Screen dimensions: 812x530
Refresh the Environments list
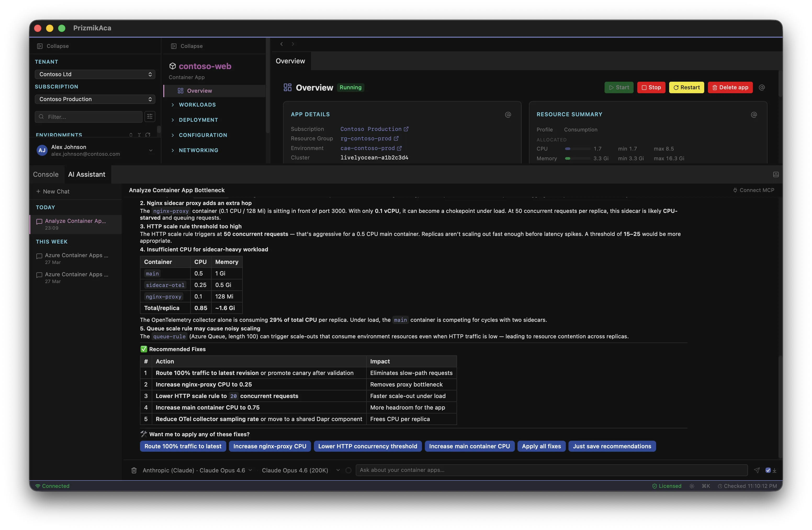point(148,135)
